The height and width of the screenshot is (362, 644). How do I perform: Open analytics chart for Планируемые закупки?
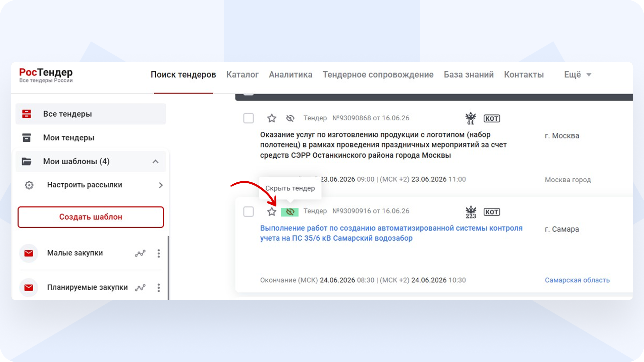coord(140,288)
